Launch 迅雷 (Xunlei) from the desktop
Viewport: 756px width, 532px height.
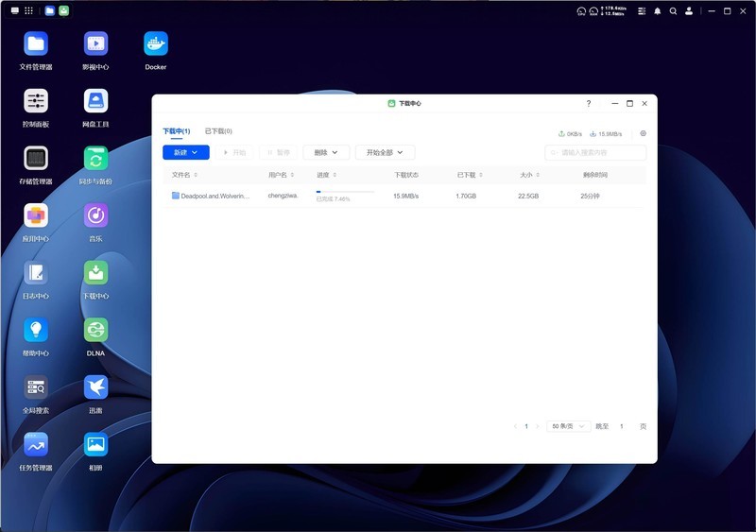coord(95,386)
